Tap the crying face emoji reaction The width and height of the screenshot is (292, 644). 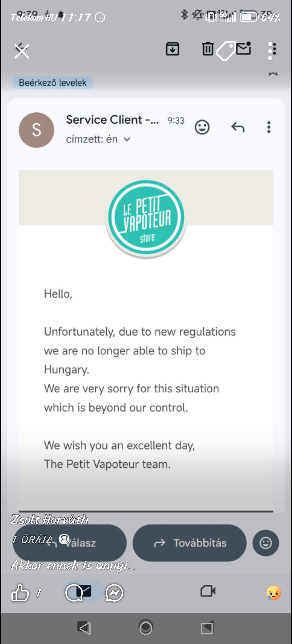(274, 593)
